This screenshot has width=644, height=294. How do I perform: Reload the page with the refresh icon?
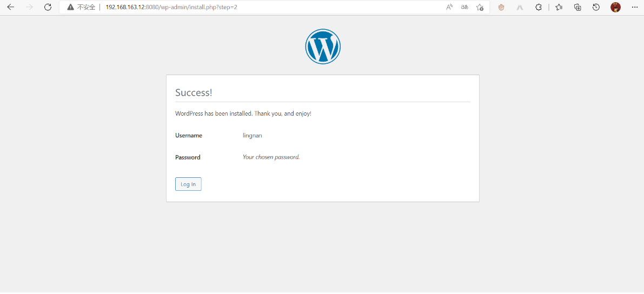coord(48,7)
